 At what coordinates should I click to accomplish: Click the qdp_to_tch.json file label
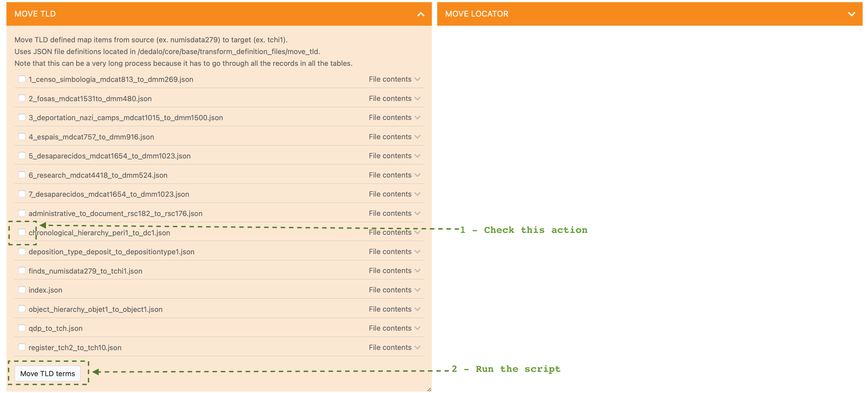56,328
